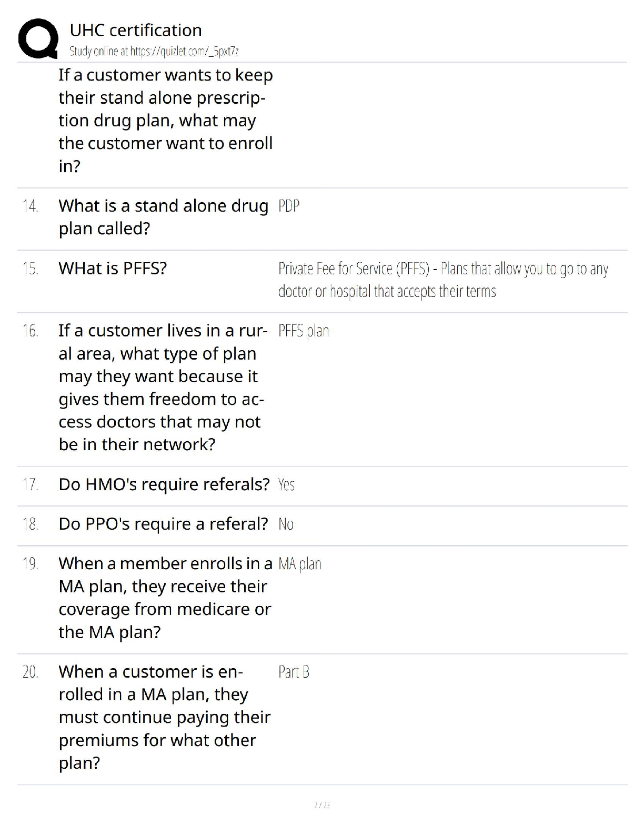Click item number 14
644x834 pixels.
(x=31, y=206)
